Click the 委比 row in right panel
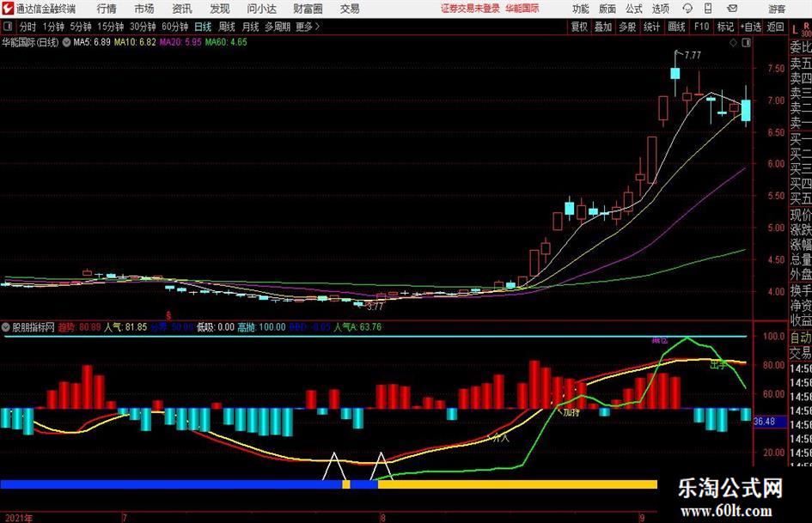The height and width of the screenshot is (523, 812). click(801, 47)
